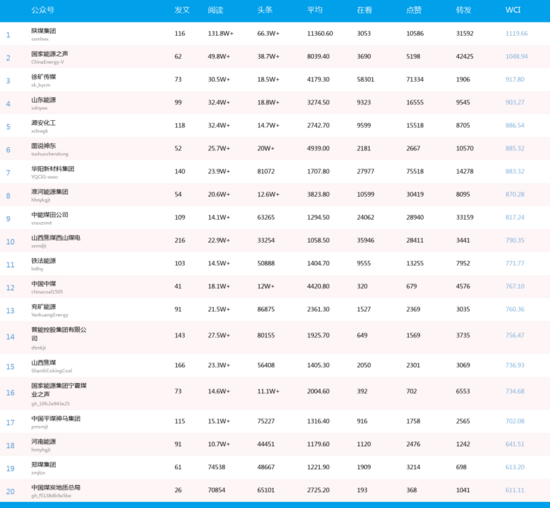The height and width of the screenshot is (508, 550).
Task: Open WCI score link 790.35
Action: [515, 240]
